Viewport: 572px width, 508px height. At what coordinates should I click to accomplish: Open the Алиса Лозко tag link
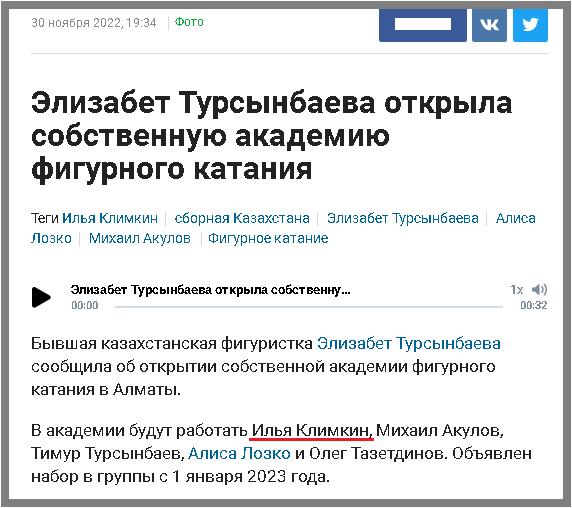pos(515,218)
